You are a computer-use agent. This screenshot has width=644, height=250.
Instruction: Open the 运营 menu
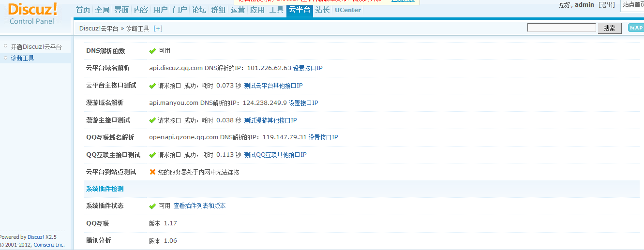click(x=238, y=10)
